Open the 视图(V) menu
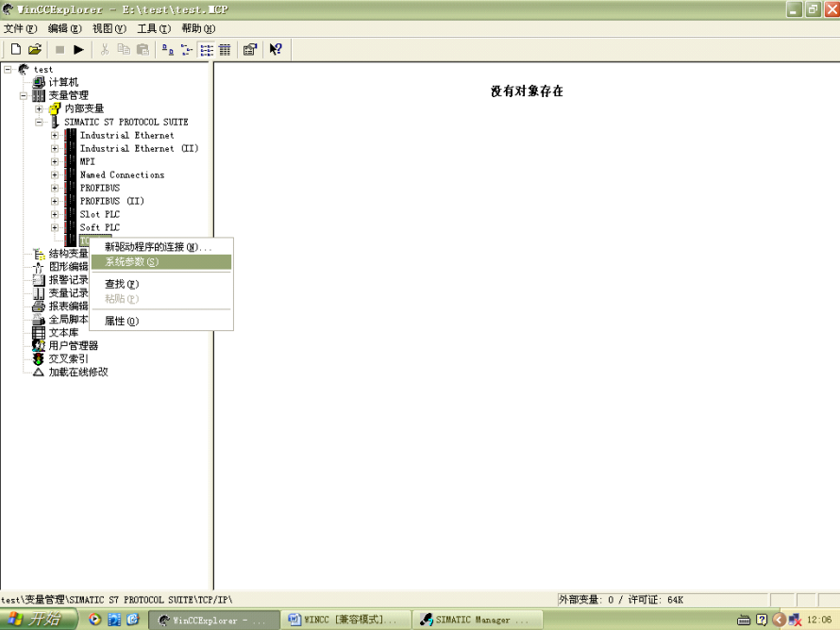Viewport: 840px width, 630px height. tap(109, 28)
